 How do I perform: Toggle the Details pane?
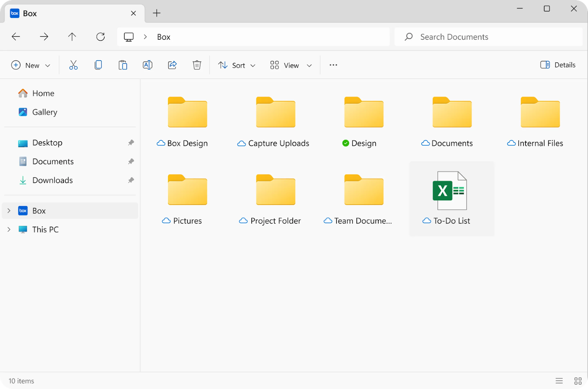(558, 65)
